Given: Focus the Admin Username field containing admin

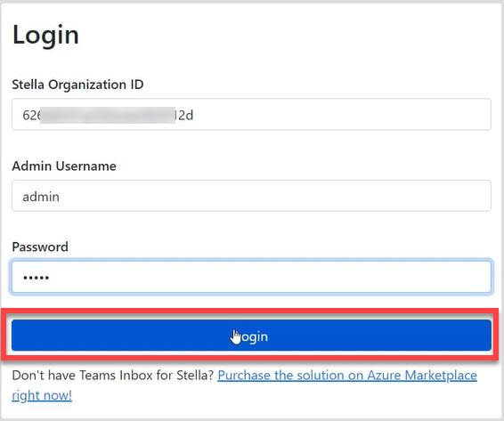Looking at the screenshot, I should click(251, 196).
